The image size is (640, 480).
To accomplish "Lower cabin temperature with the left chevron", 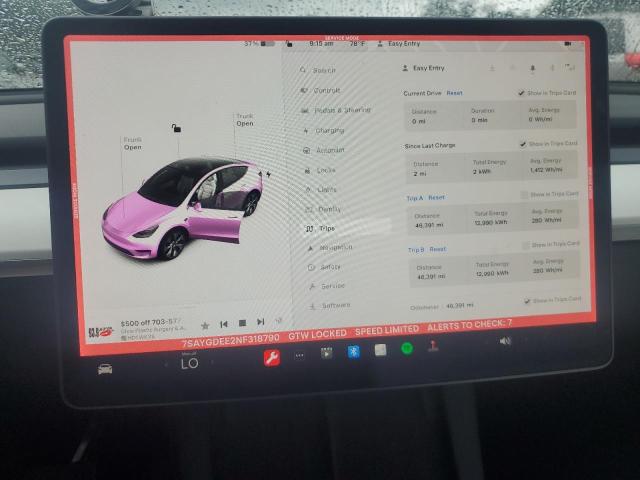I will (166, 364).
